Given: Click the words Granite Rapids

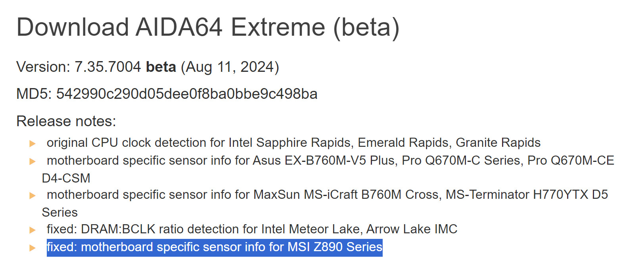Looking at the screenshot, I should (498, 142).
